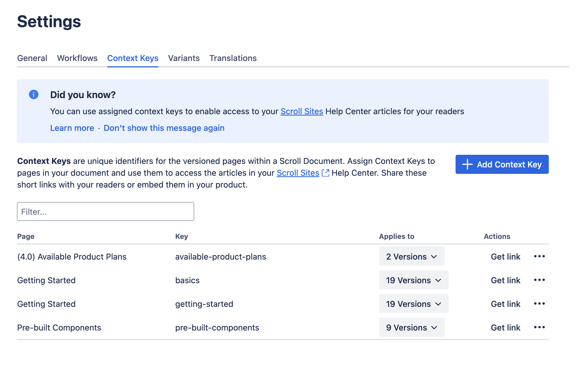Click Get link for Pre-built Components

[x=505, y=327]
